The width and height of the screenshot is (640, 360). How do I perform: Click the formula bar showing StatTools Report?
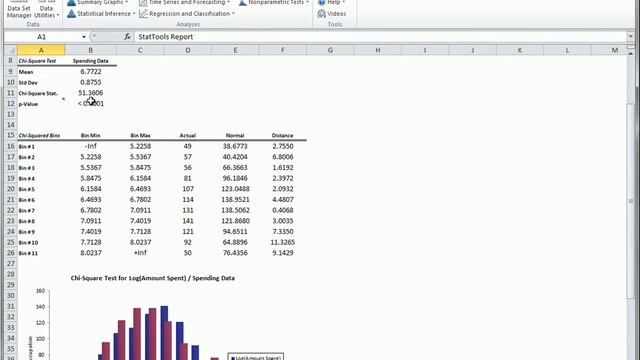point(380,37)
